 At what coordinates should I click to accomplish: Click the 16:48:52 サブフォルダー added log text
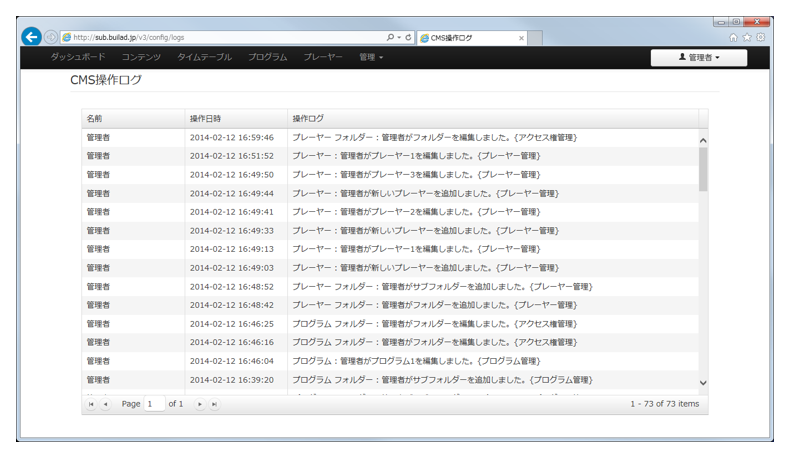coord(442,287)
